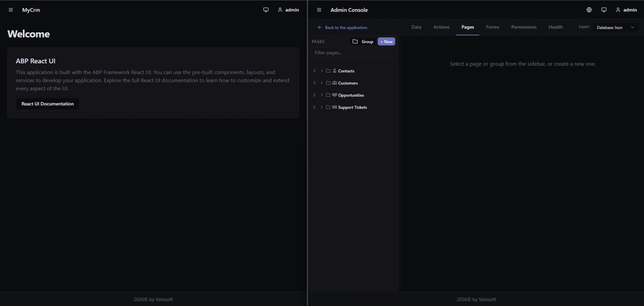
Task: Click the drag handle beside Contacts
Action: point(314,71)
